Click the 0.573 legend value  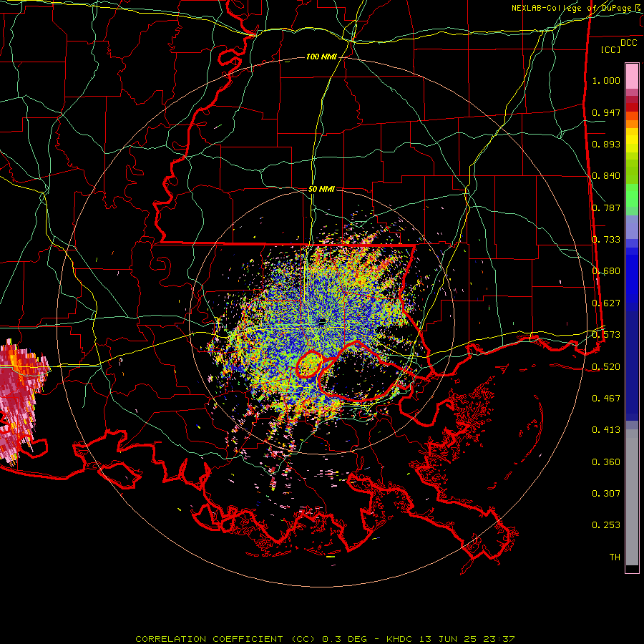click(606, 335)
